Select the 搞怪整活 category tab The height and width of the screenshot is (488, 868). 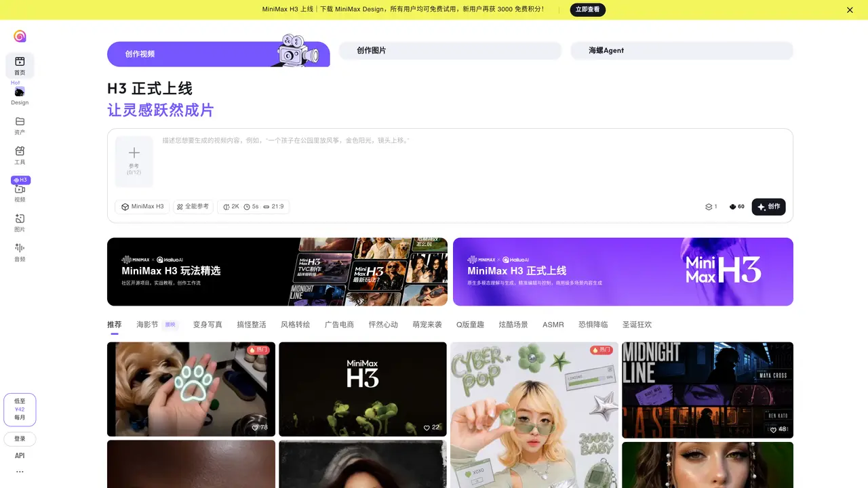tap(252, 325)
